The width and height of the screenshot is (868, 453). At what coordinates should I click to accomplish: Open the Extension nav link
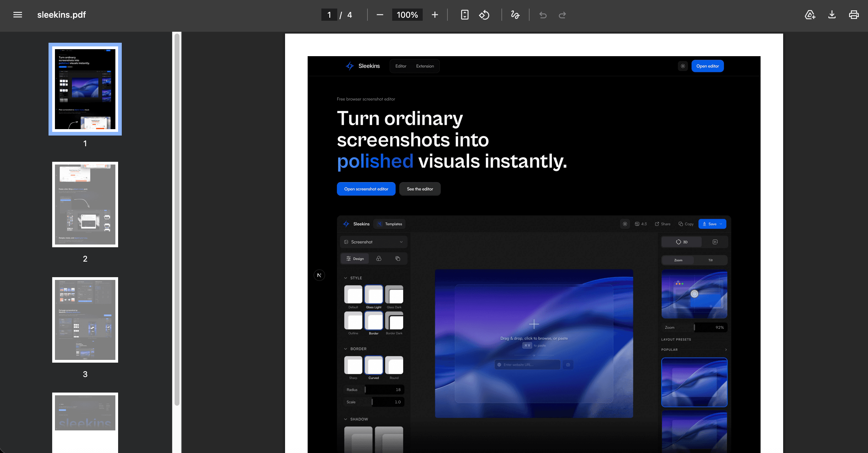425,66
